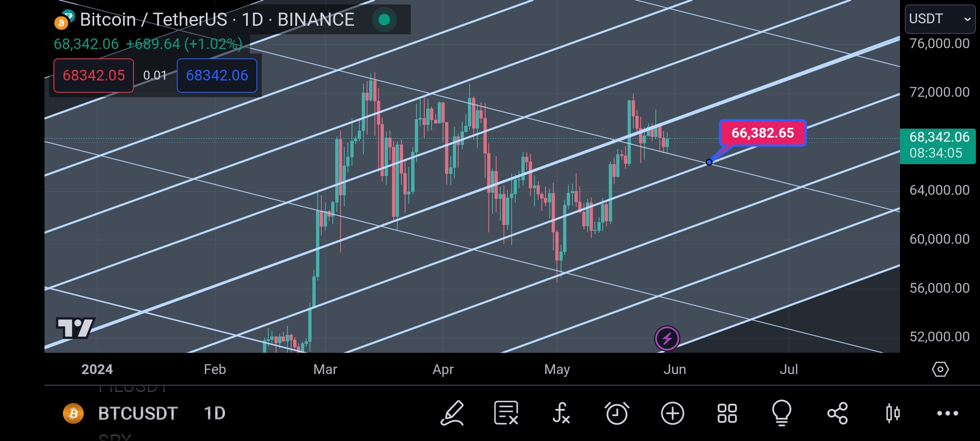The width and height of the screenshot is (980, 441).
Task: Share the chart with the share icon
Action: [837, 413]
